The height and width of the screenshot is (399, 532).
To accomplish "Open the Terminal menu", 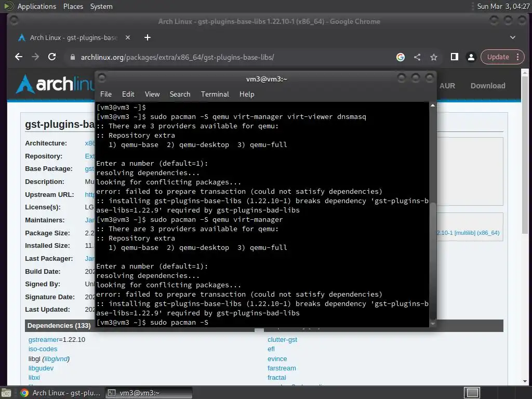I will pyautogui.click(x=215, y=95).
